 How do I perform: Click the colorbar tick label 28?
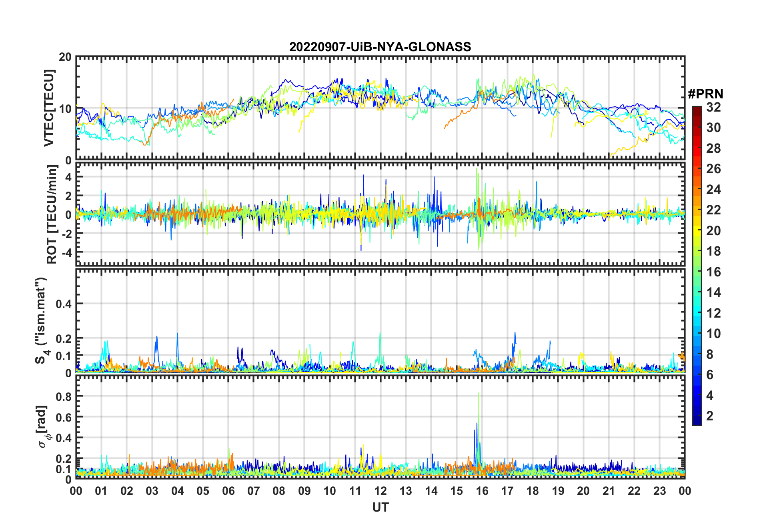(713, 148)
